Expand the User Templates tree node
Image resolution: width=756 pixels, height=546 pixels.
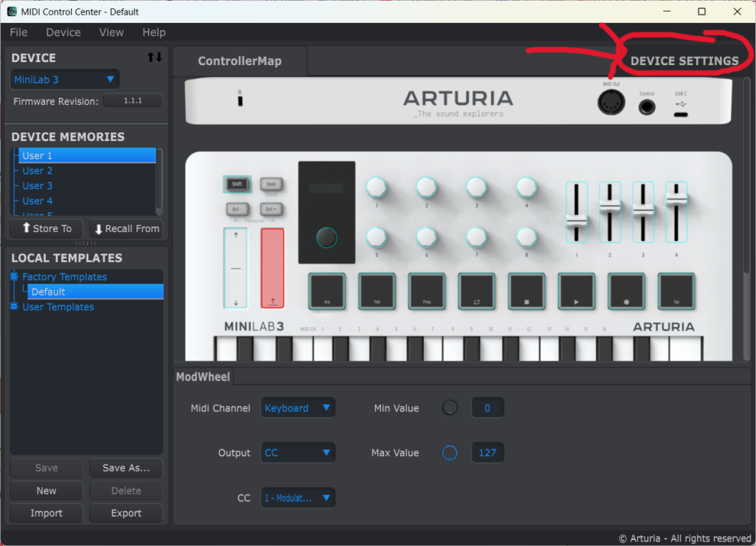14,307
